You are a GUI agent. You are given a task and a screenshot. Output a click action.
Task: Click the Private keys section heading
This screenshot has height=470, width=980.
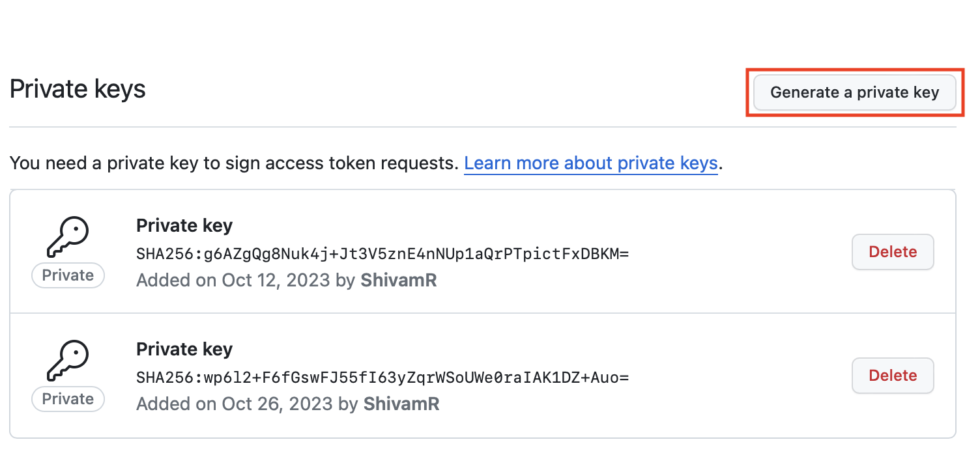tap(78, 89)
